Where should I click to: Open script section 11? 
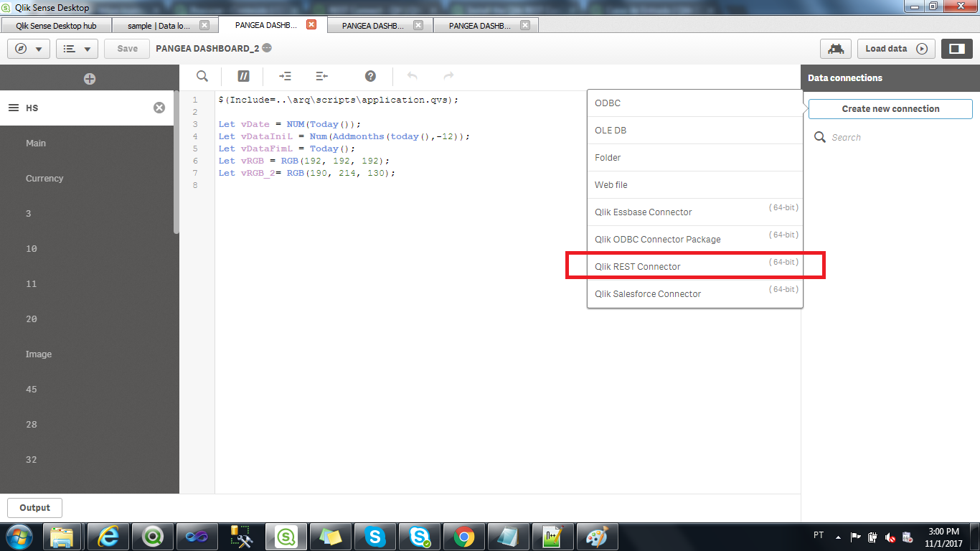point(86,284)
